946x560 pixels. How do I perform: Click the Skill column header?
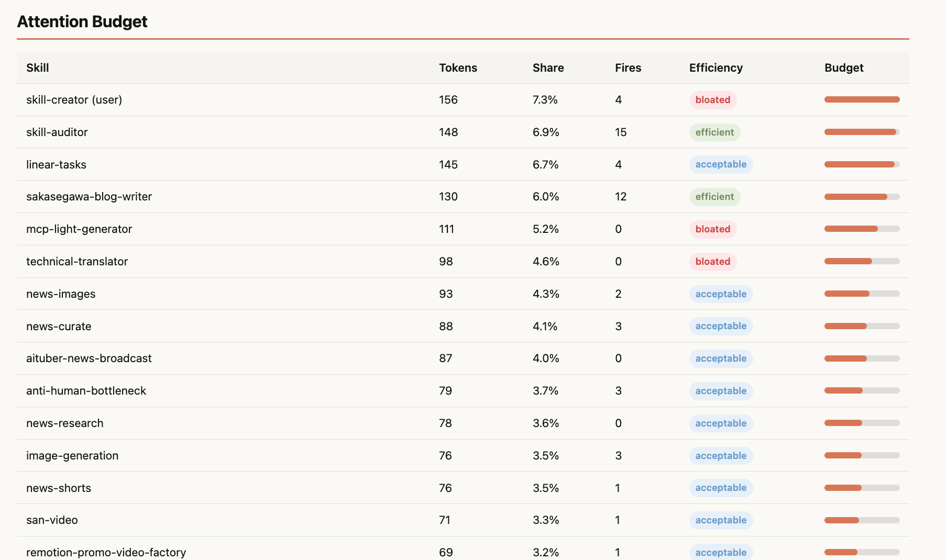coord(38,68)
